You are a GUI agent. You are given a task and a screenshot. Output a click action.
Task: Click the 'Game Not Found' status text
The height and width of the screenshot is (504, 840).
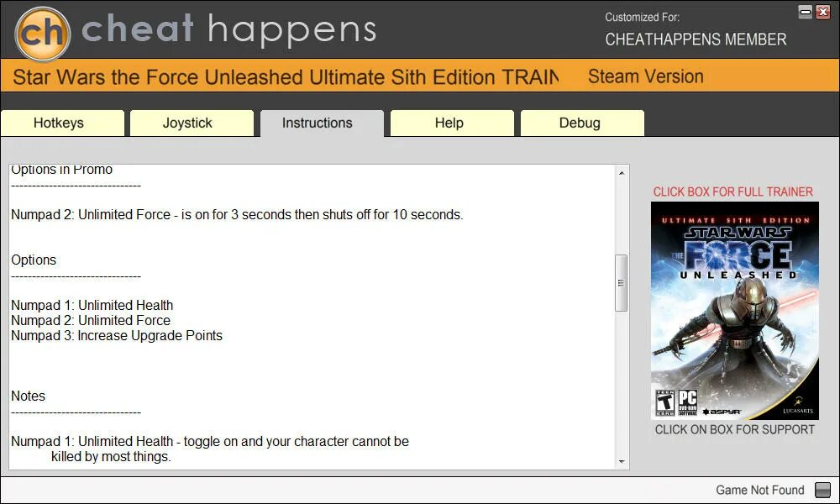pyautogui.click(x=759, y=490)
